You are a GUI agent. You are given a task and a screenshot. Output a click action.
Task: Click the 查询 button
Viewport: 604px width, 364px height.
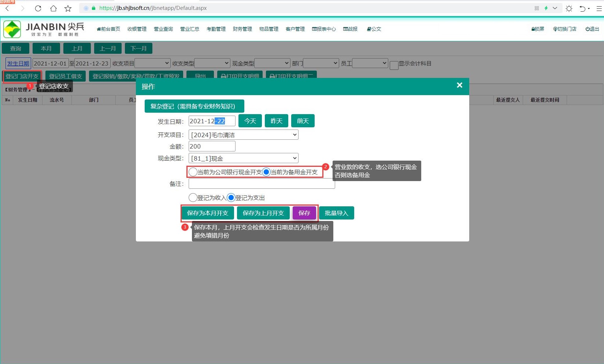point(16,48)
